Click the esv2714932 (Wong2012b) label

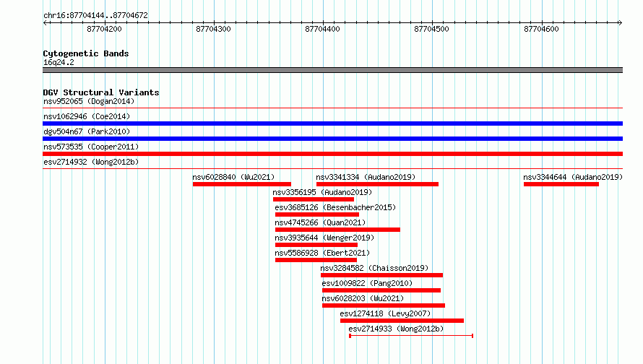[91, 162]
